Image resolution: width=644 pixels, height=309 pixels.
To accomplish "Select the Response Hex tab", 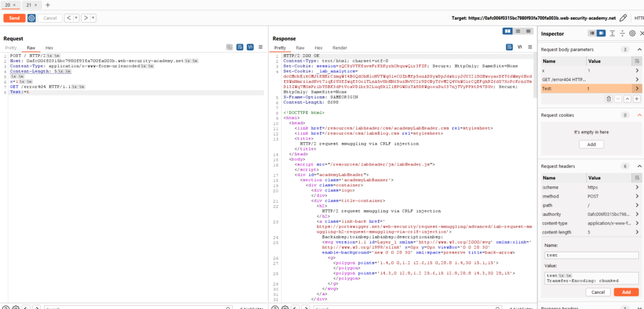I will pos(319,48).
